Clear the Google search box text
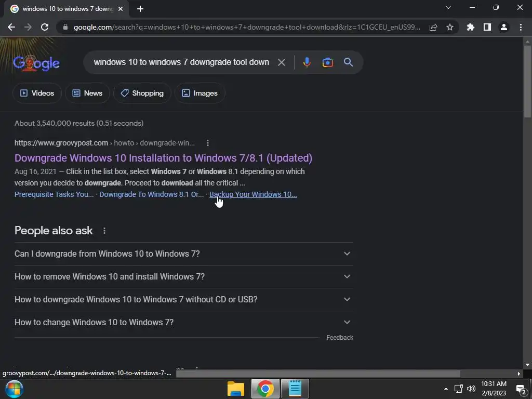 (x=282, y=62)
